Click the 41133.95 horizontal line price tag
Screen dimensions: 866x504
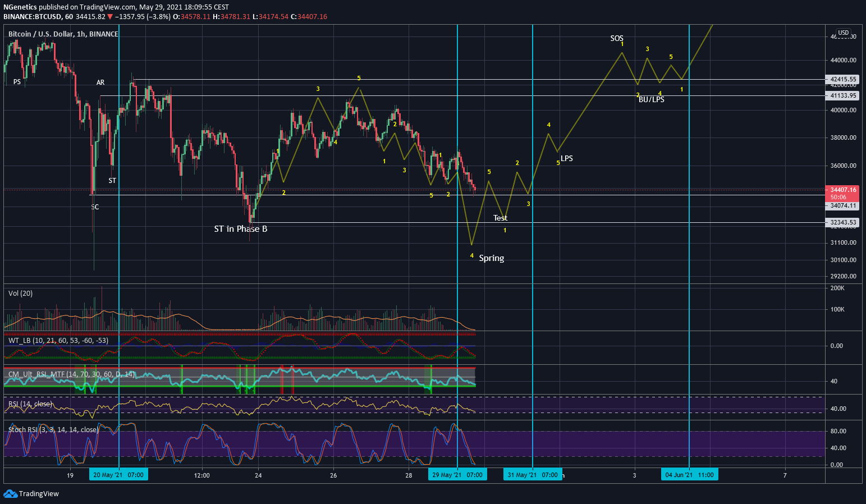[843, 95]
